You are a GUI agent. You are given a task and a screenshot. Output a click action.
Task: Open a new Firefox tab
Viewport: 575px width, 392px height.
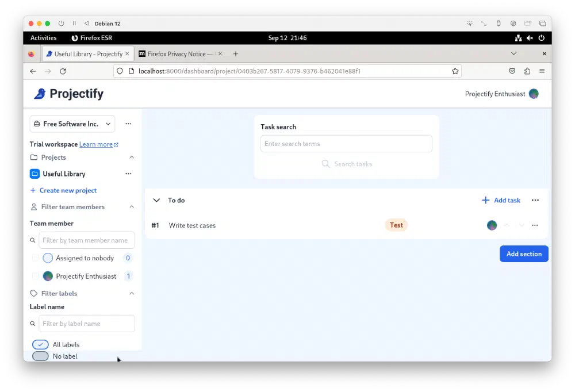coord(235,54)
